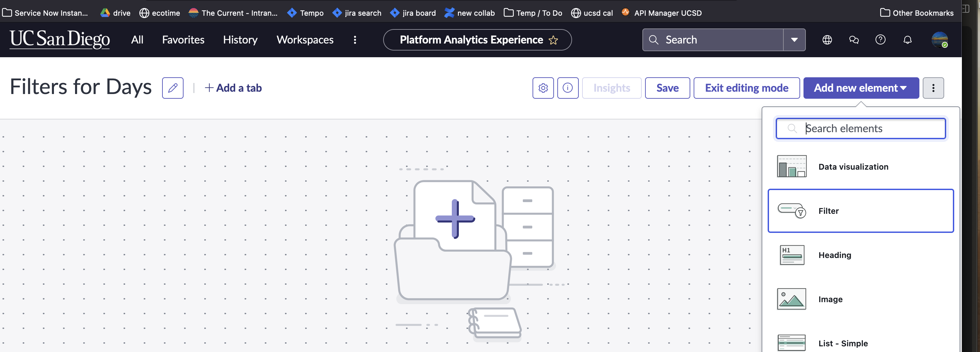Open the navigation overflow three-dot menu

355,39
